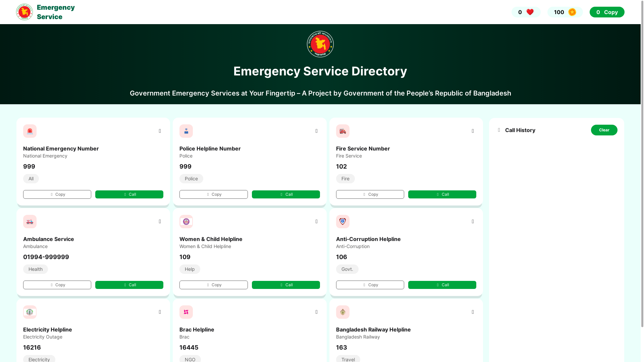Screen dimensions: 644x362
Task: Click the 01994-999999 ambulance number
Action: click(x=46, y=257)
